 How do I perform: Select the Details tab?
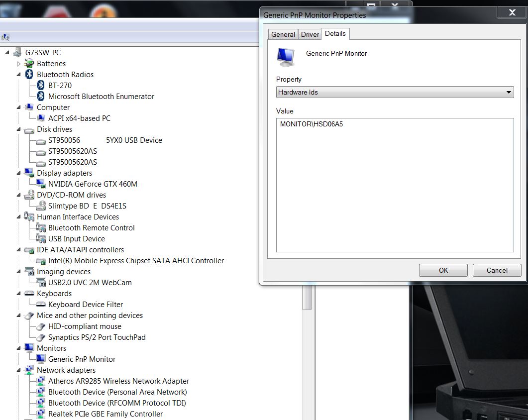[x=335, y=34]
